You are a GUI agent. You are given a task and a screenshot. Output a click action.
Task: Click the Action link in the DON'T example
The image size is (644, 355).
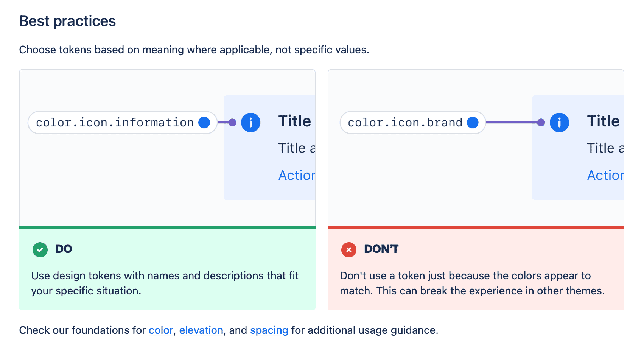(605, 175)
